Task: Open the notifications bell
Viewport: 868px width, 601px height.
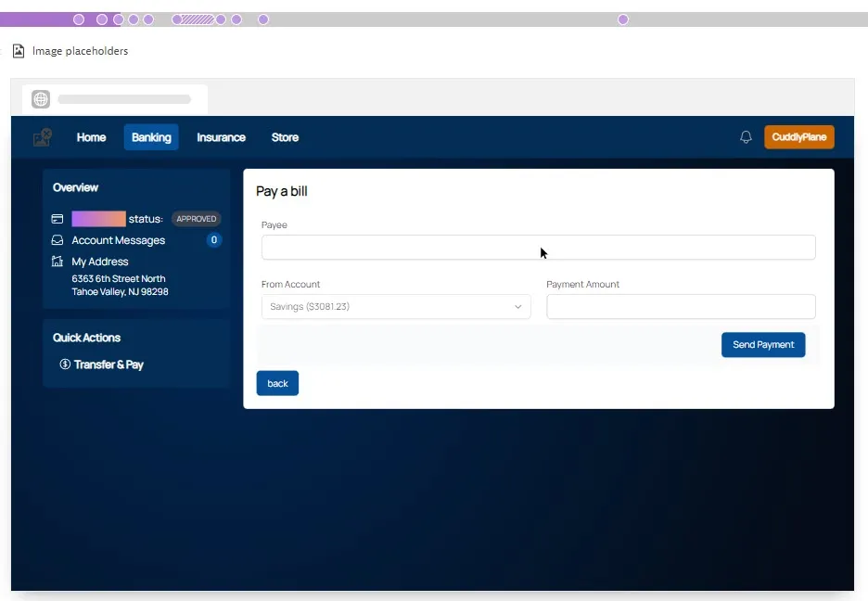Action: point(746,137)
